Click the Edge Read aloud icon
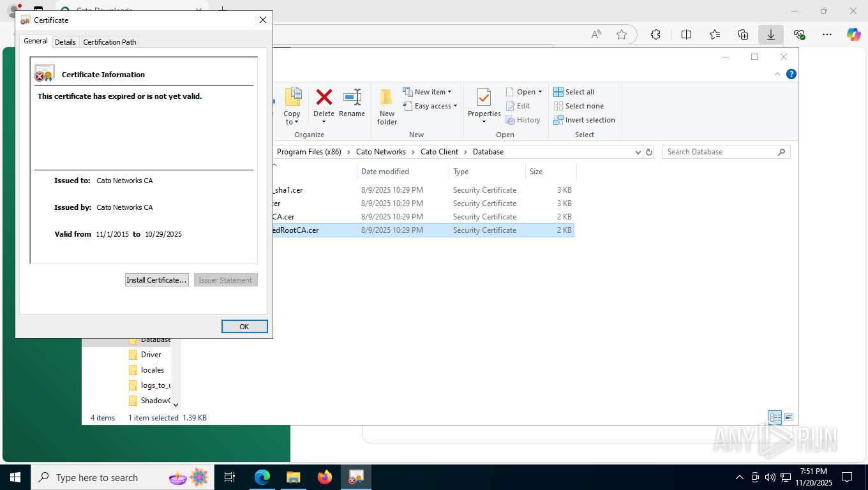868x490 pixels. 596,34
